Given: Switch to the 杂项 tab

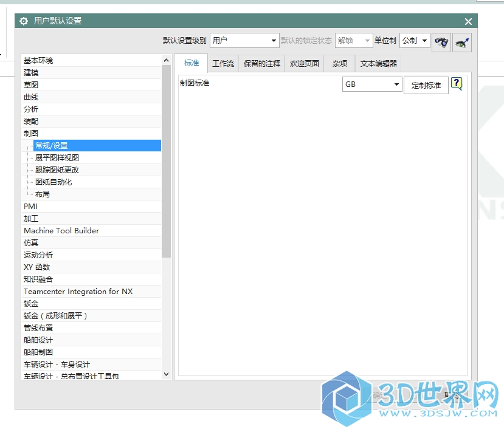Looking at the screenshot, I should 339,64.
